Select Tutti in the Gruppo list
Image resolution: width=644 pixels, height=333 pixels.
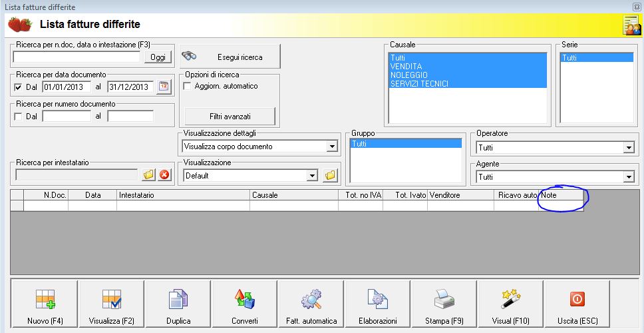406,144
